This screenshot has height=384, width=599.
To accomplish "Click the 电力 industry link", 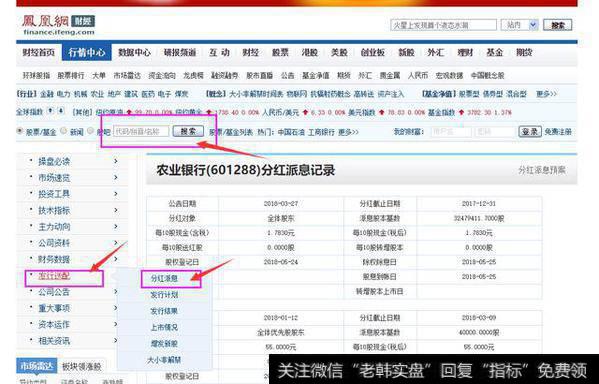I will 63,94.
